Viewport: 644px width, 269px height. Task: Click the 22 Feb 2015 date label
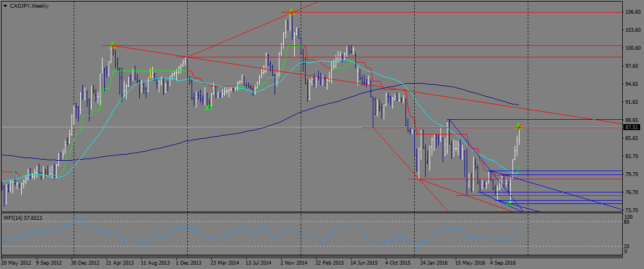click(x=330, y=262)
